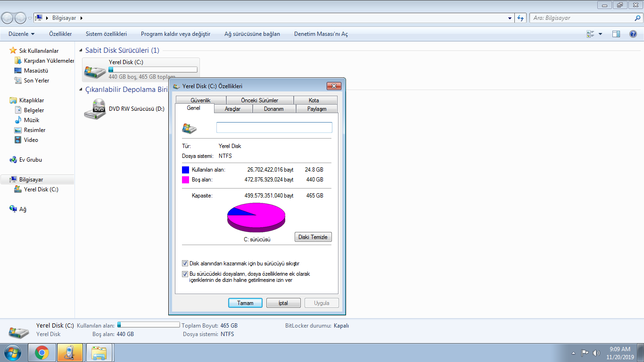
Task: Confirm the dialog with Tamam
Action: pyautogui.click(x=245, y=303)
